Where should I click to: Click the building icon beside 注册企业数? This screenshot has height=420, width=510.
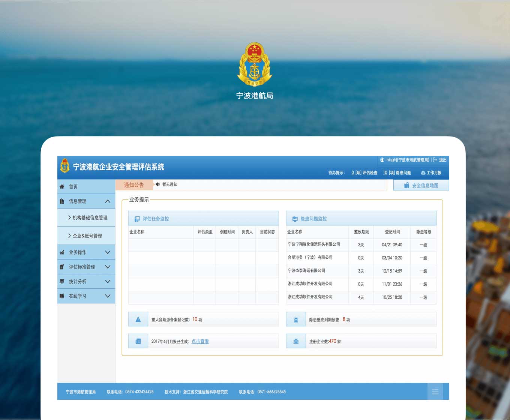coord(296,341)
